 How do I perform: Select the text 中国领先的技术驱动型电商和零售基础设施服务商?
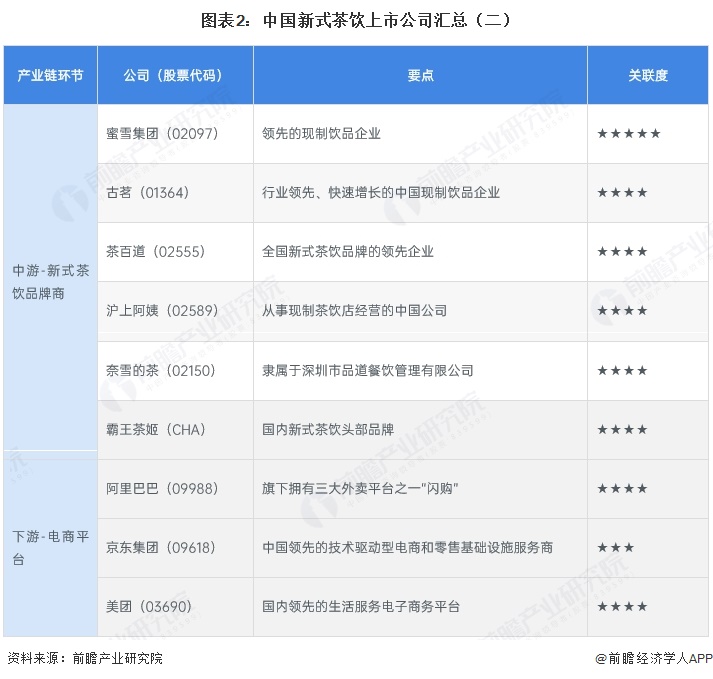click(407, 548)
